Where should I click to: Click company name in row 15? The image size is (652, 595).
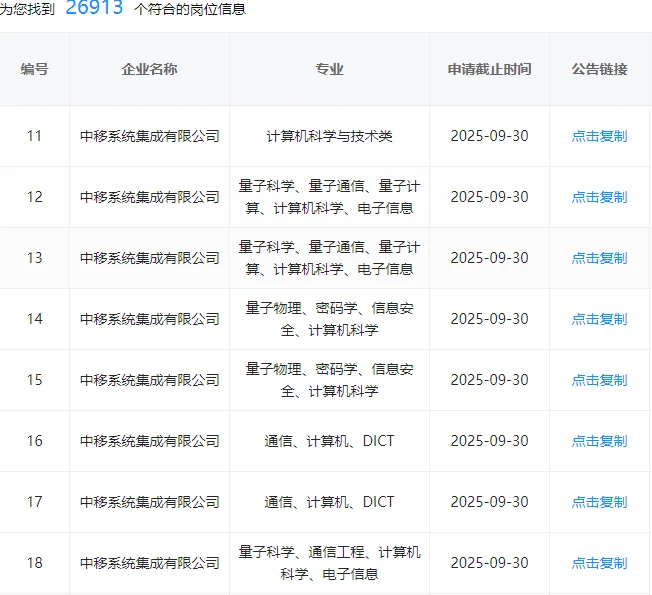click(150, 380)
